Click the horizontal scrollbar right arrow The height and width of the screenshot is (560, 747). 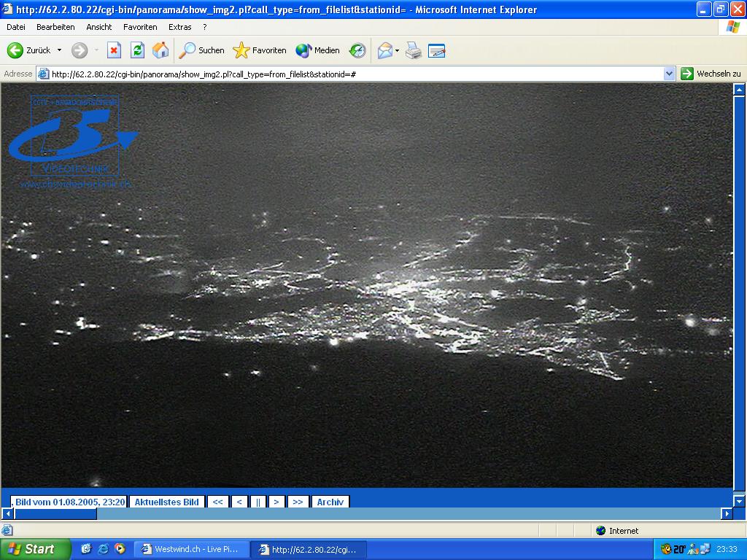727,514
